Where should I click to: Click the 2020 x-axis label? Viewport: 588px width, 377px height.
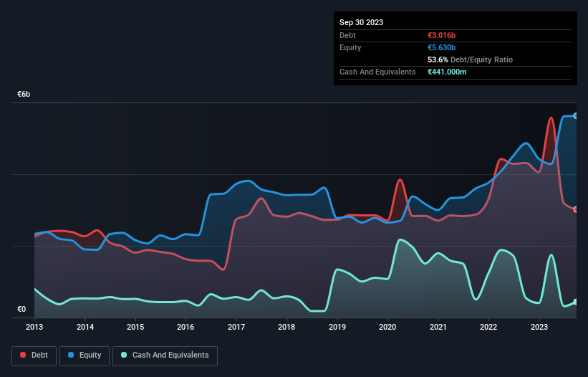click(387, 327)
